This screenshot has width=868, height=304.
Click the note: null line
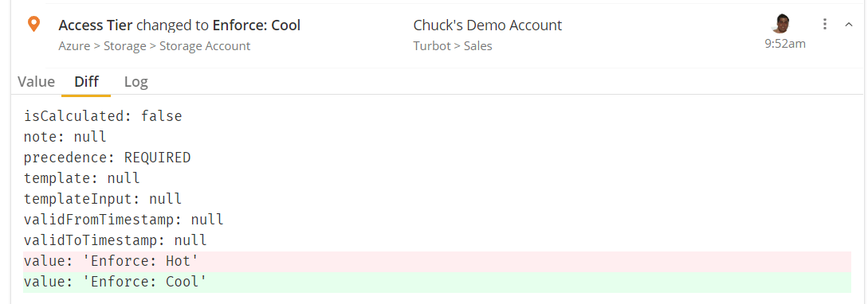65,137
